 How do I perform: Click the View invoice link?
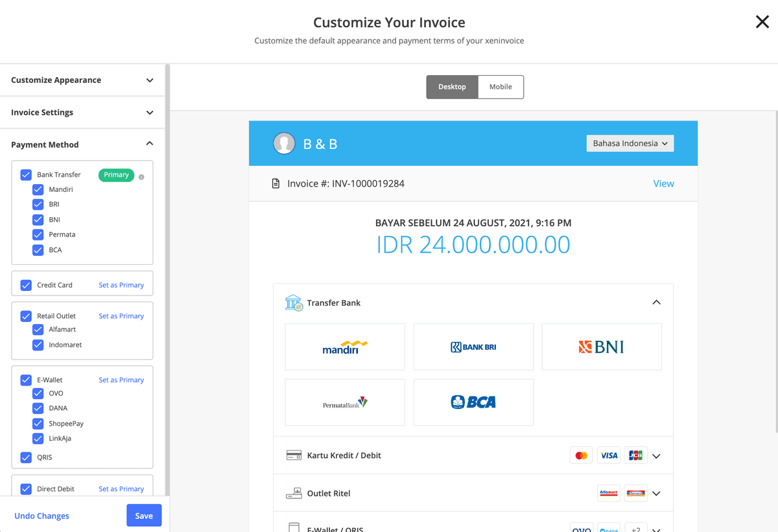[663, 183]
